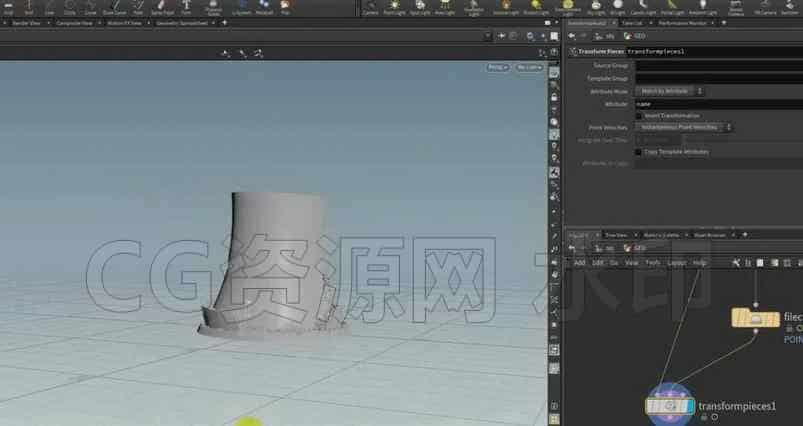Toggle Invert Transformation checkbox

coord(638,116)
